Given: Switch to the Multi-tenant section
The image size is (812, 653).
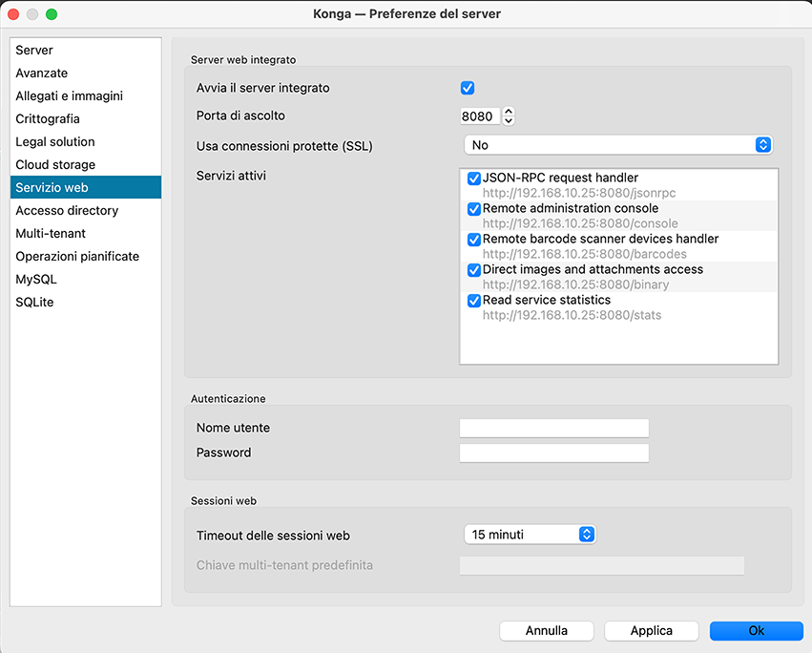Looking at the screenshot, I should point(51,233).
